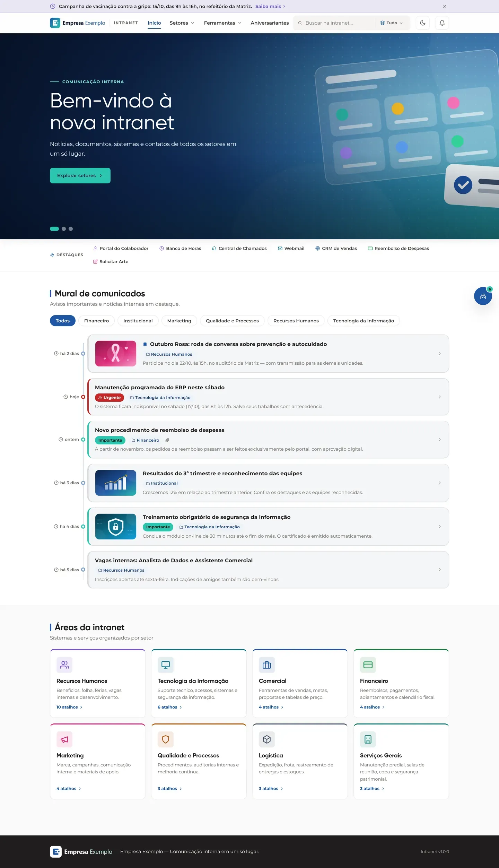Select the Recursos Humanos filter chip
499x868 pixels.
tap(296, 321)
